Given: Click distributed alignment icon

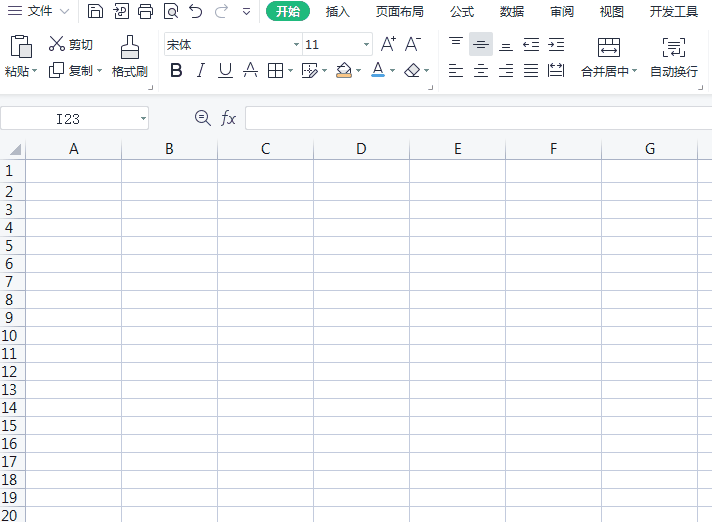Looking at the screenshot, I should pos(556,70).
